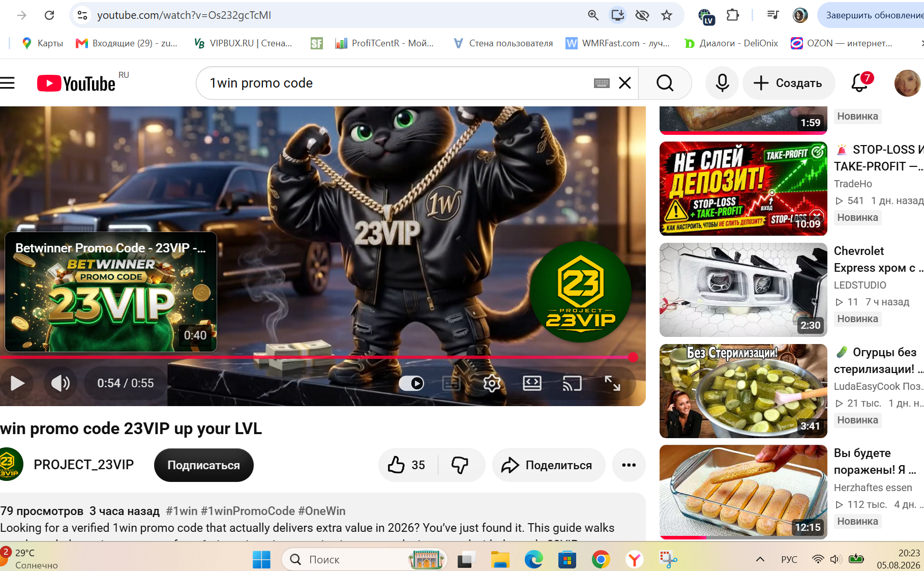
Task: Switch to theater mode
Action: coord(532,383)
